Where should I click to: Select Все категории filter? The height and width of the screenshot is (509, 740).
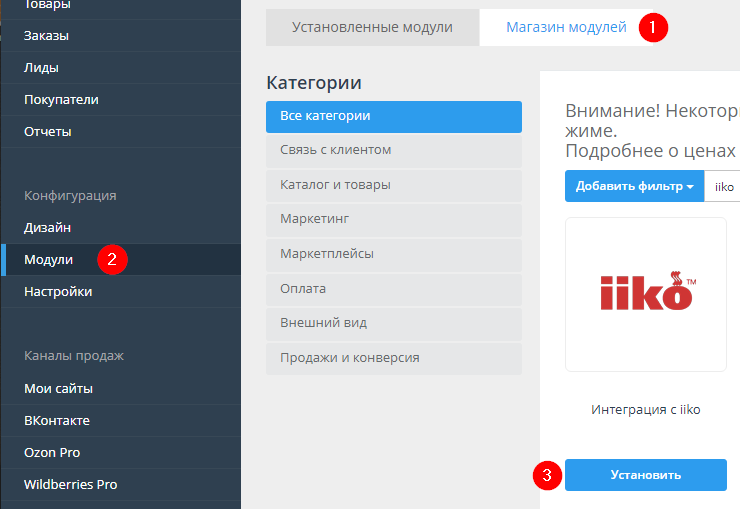click(394, 117)
